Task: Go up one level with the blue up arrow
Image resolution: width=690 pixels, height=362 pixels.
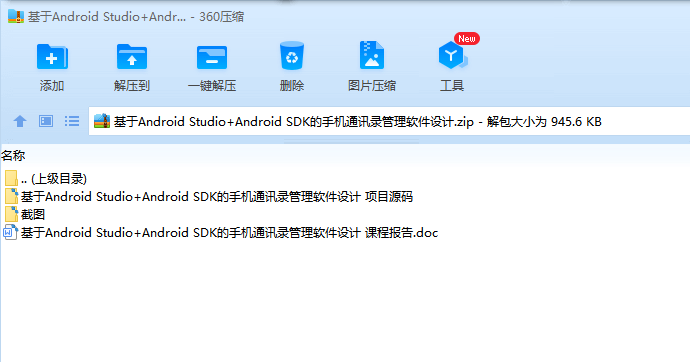Action: point(20,121)
